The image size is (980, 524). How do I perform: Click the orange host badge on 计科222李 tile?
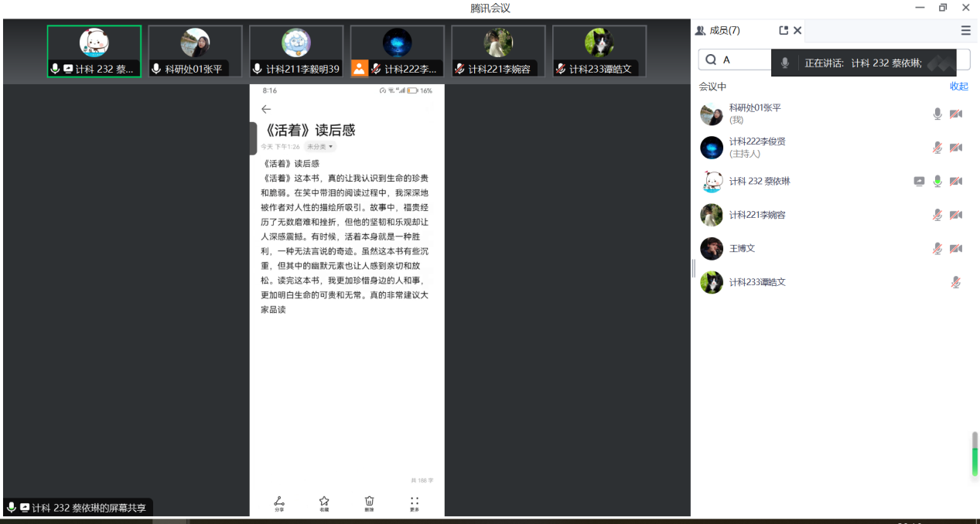pyautogui.click(x=359, y=69)
